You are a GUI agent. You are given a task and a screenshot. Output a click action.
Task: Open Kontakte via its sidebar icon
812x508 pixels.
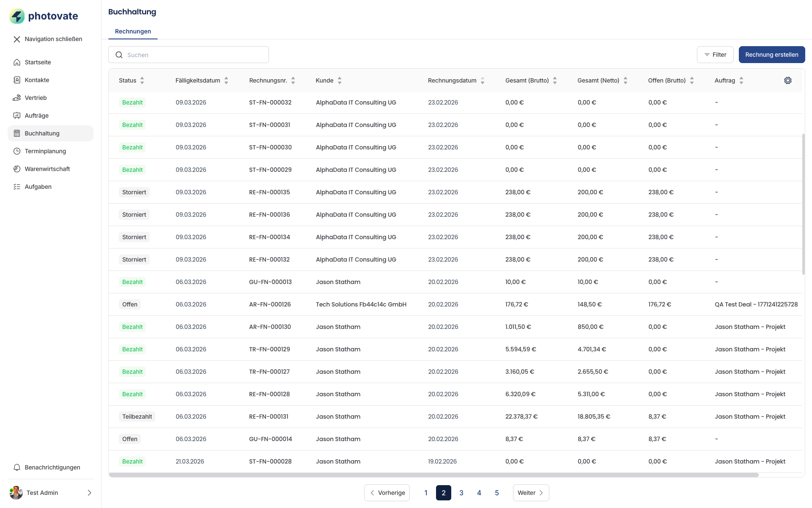[17, 80]
